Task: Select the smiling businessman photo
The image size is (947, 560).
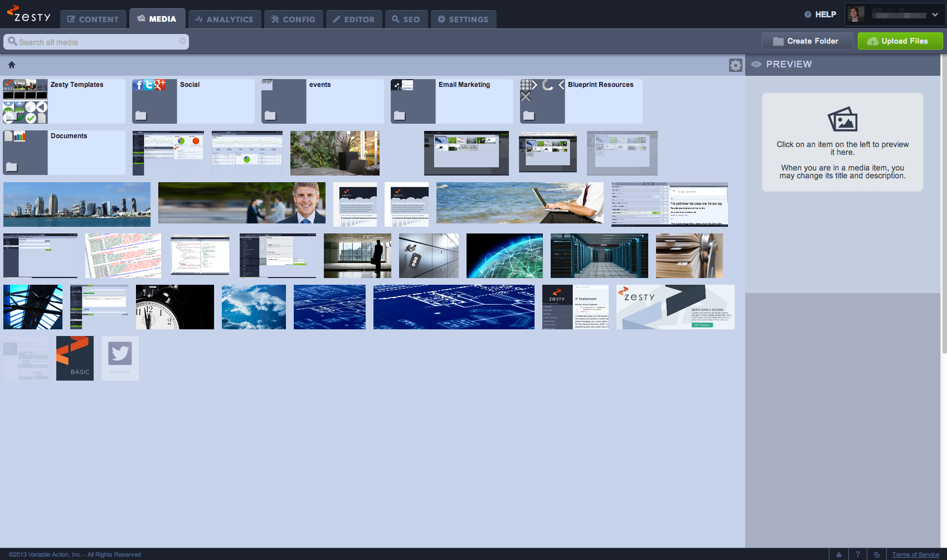Action: 242,203
